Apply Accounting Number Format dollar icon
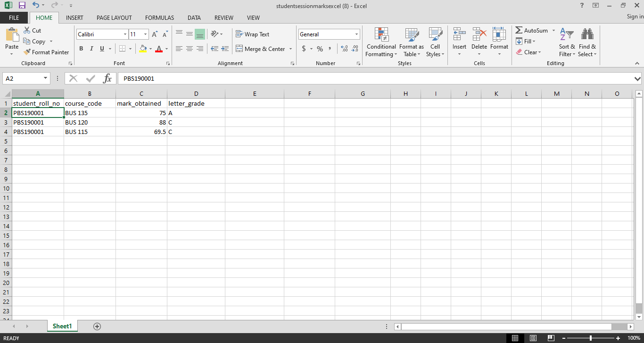Viewport: 644px width, 343px height. [x=304, y=49]
